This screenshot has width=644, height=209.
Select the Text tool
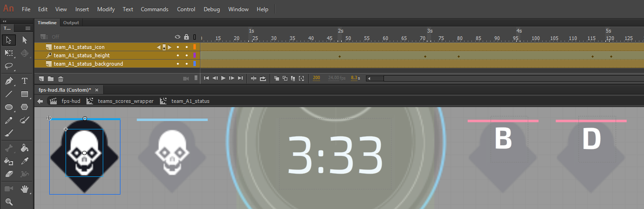(x=25, y=81)
